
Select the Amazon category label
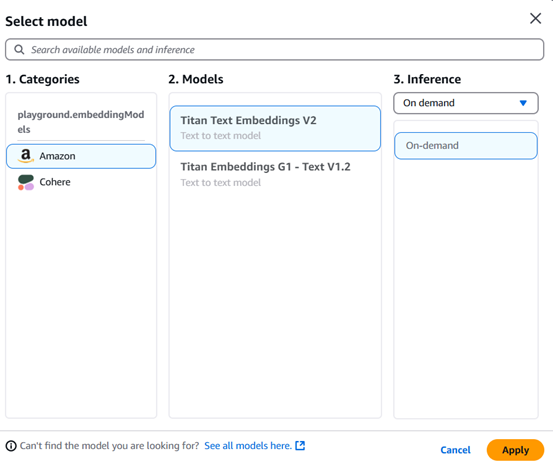click(57, 156)
